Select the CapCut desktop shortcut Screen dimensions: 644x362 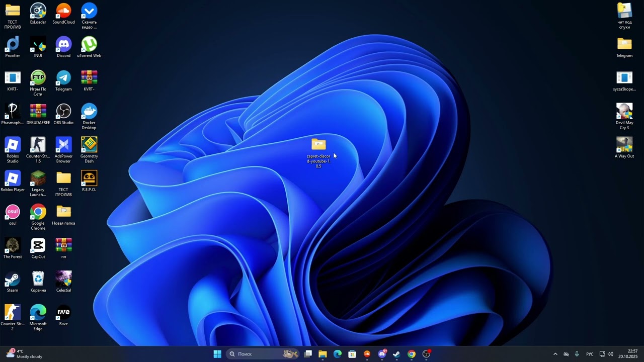38,248
